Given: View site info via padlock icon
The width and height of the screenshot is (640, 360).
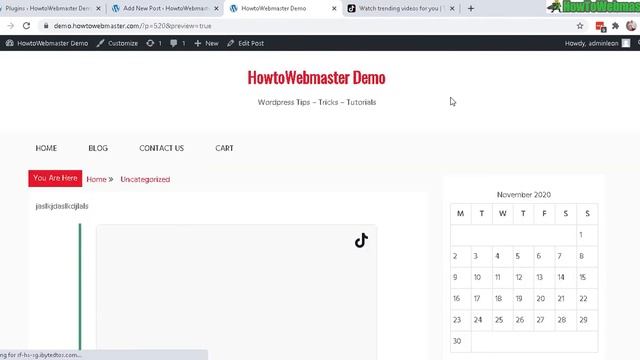Looking at the screenshot, I should click(x=46, y=26).
